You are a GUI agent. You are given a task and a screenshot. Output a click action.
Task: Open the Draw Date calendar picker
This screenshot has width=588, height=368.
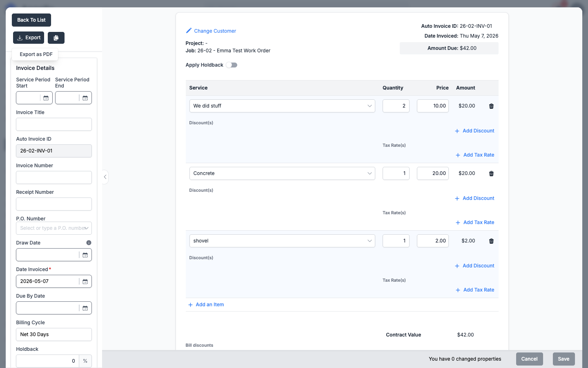click(85, 255)
